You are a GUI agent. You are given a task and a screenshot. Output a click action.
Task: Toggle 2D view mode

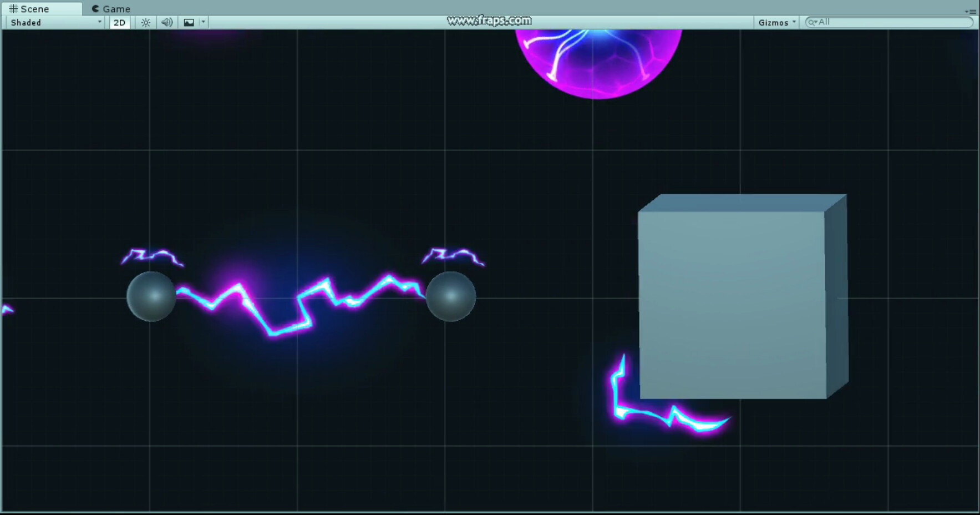(x=119, y=22)
